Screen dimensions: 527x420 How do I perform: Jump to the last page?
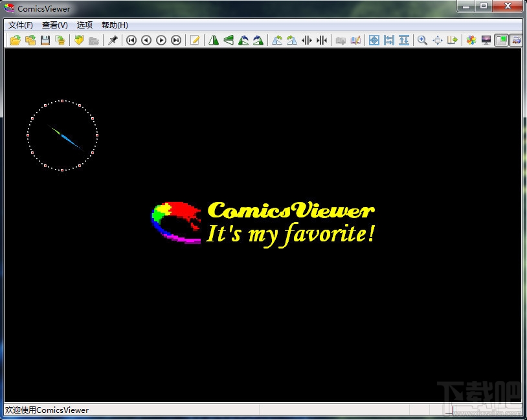tap(176, 40)
